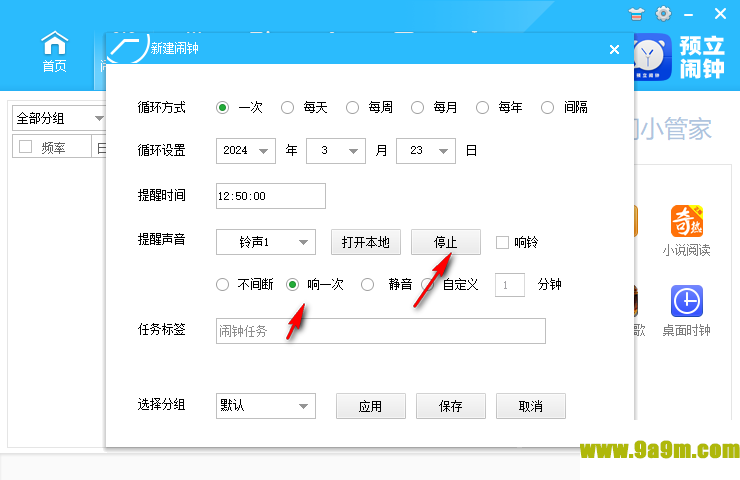
Task: Choose 响一次 ringing option
Action: 293,285
